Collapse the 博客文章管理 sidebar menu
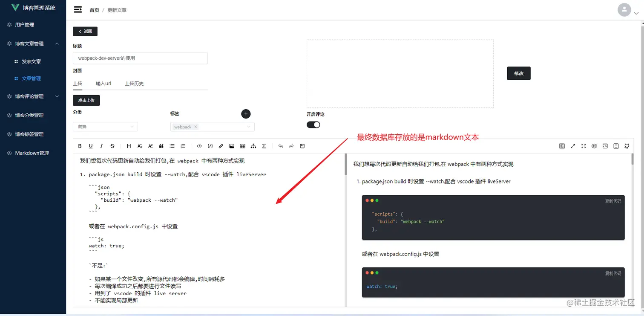The height and width of the screenshot is (316, 644). pyautogui.click(x=33, y=43)
